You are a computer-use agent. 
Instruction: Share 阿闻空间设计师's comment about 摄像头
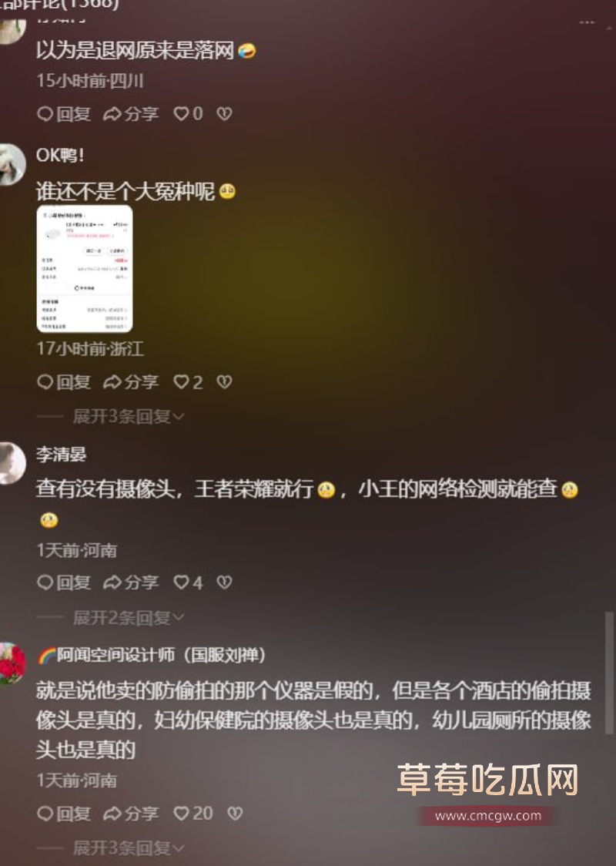pyautogui.click(x=132, y=813)
